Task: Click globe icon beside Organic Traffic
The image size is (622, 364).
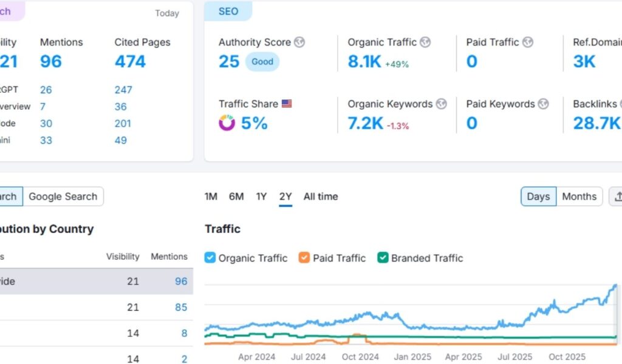Action: 425,42
